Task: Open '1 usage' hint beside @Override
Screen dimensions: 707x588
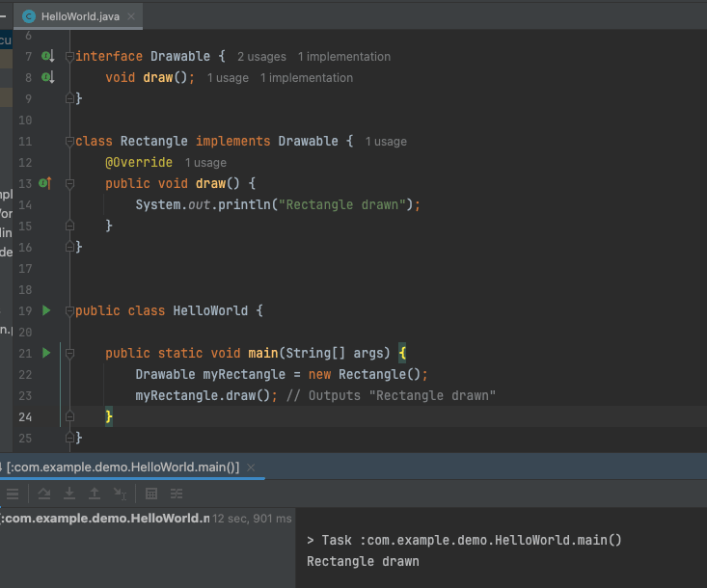Action: 205,163
